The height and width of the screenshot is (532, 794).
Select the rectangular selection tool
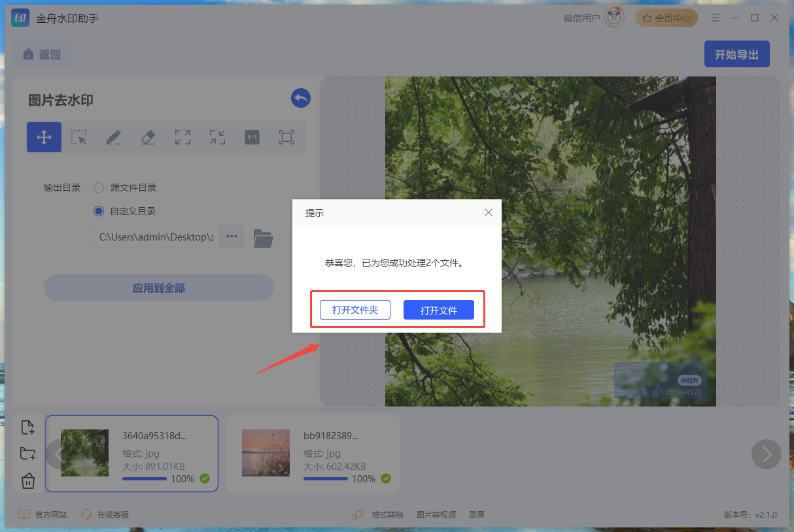pos(79,137)
